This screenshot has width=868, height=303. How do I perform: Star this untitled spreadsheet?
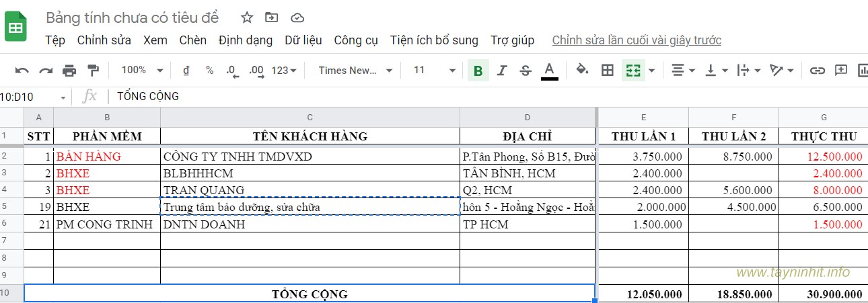247,17
